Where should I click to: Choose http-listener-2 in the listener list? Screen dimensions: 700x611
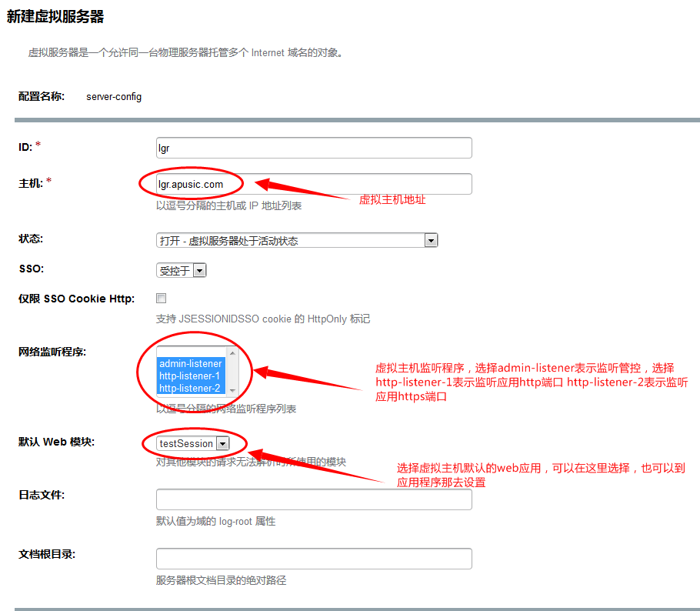[x=190, y=389]
